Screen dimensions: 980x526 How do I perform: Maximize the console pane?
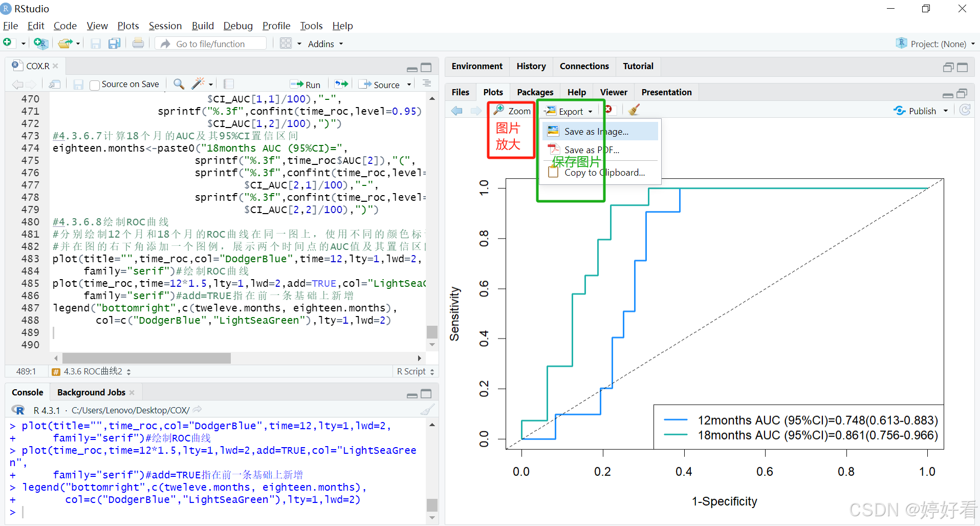[x=426, y=394]
